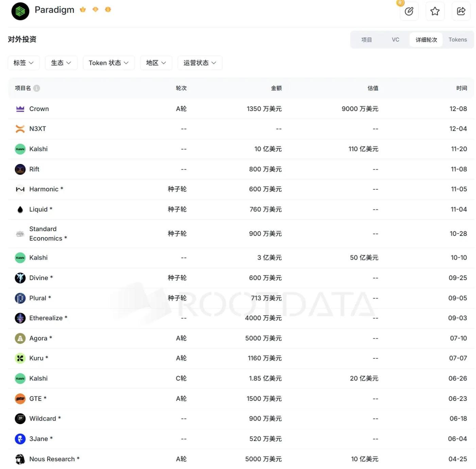The image size is (476, 469).
Task: Open the Standard Economics project link
Action: [43, 233]
